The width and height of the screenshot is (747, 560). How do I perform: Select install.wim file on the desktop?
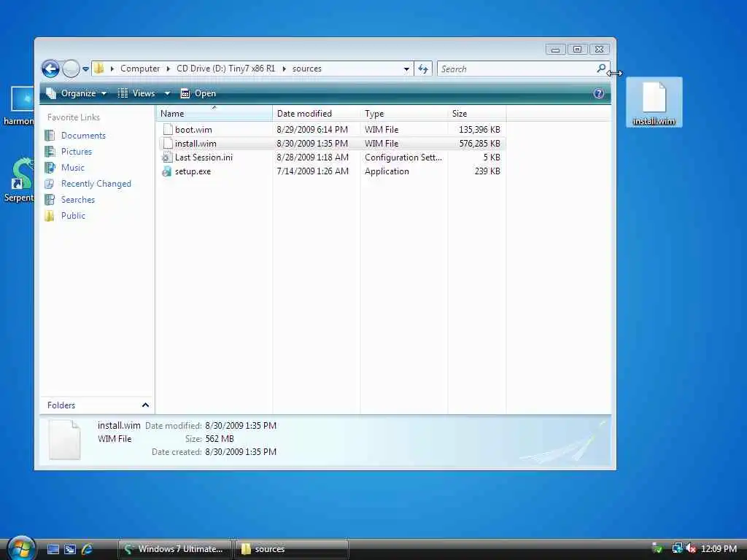654,102
